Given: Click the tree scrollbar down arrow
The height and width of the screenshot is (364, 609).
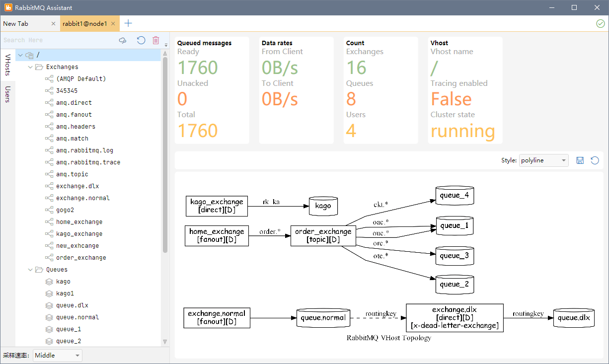Looking at the screenshot, I should tap(165, 342).
